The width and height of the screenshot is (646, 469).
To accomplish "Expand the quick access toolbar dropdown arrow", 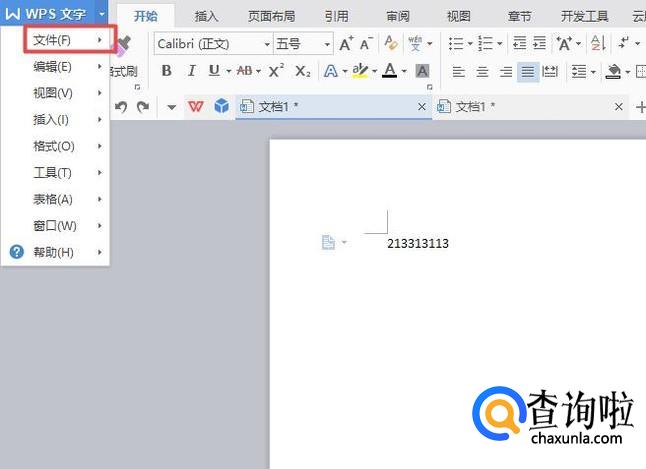I will (x=172, y=108).
